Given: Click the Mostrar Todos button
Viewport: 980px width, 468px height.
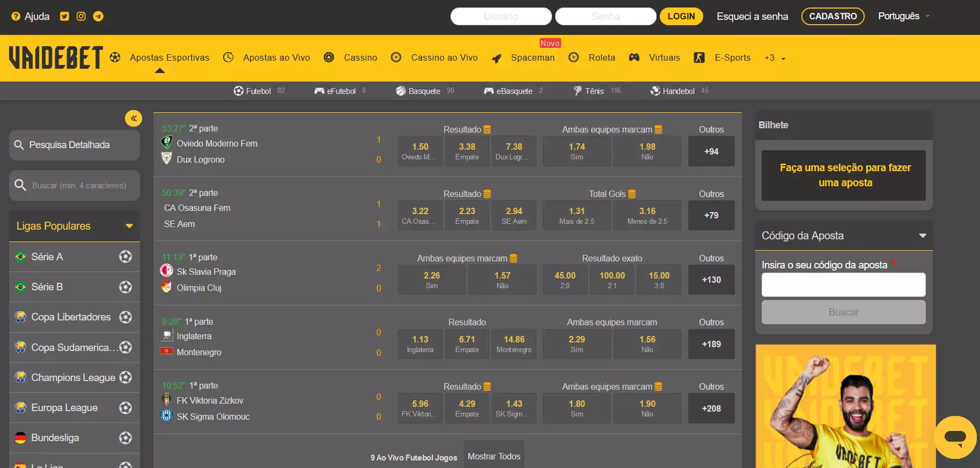Looking at the screenshot, I should pyautogui.click(x=493, y=456).
